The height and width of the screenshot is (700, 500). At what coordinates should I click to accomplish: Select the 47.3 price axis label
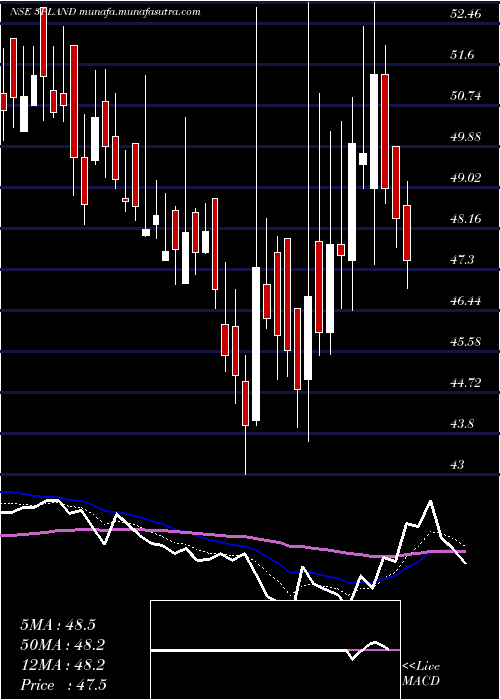point(462,260)
